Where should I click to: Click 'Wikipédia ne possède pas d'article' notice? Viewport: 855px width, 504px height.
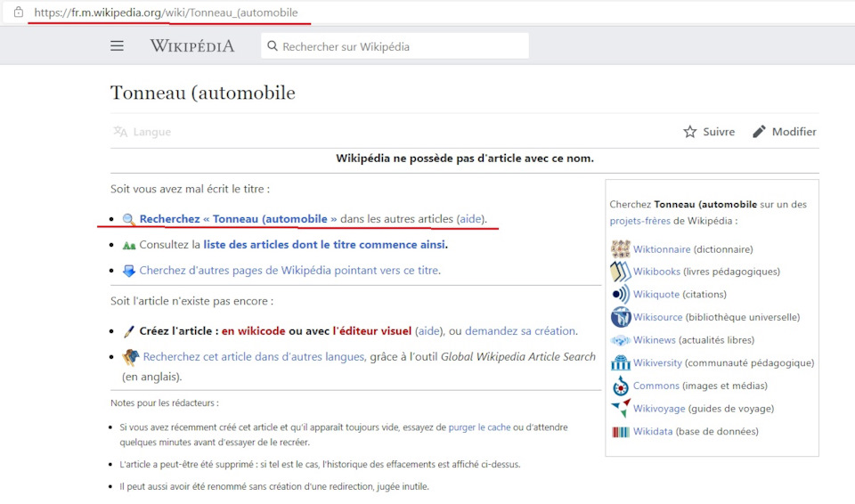465,159
